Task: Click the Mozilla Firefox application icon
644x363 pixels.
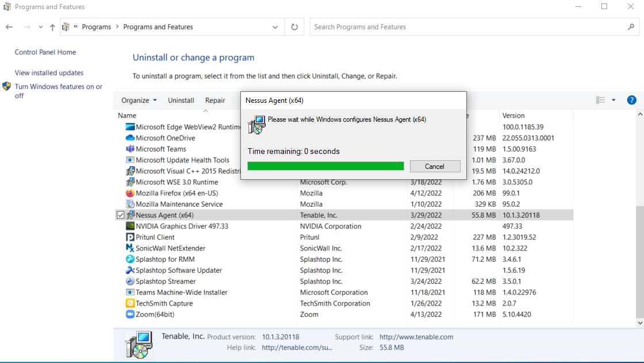Action: 130,193
